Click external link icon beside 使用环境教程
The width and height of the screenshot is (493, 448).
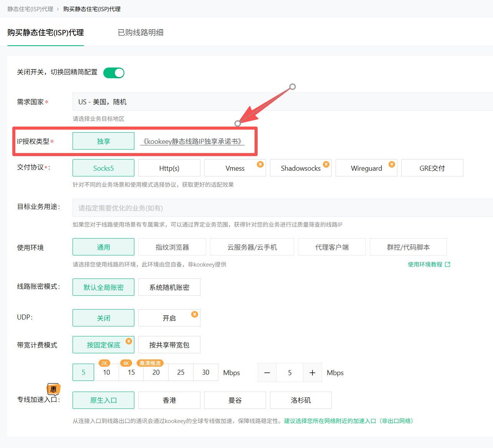pos(448,265)
